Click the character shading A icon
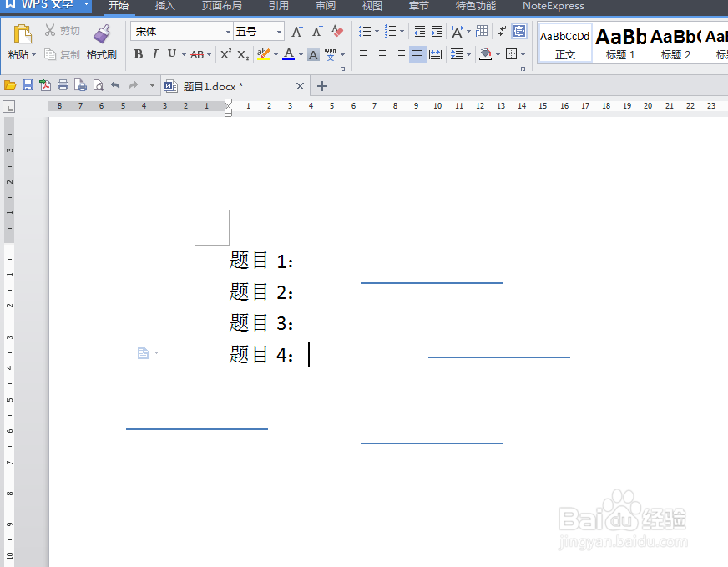 click(313, 55)
